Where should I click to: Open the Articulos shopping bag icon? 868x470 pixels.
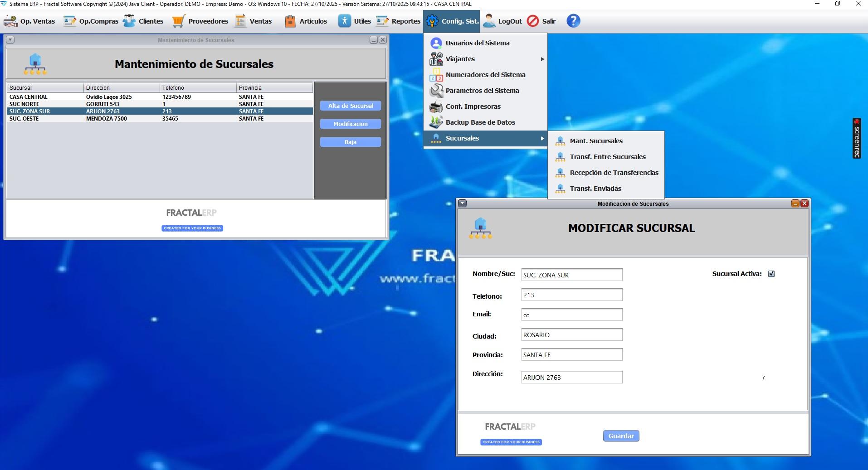pos(290,21)
